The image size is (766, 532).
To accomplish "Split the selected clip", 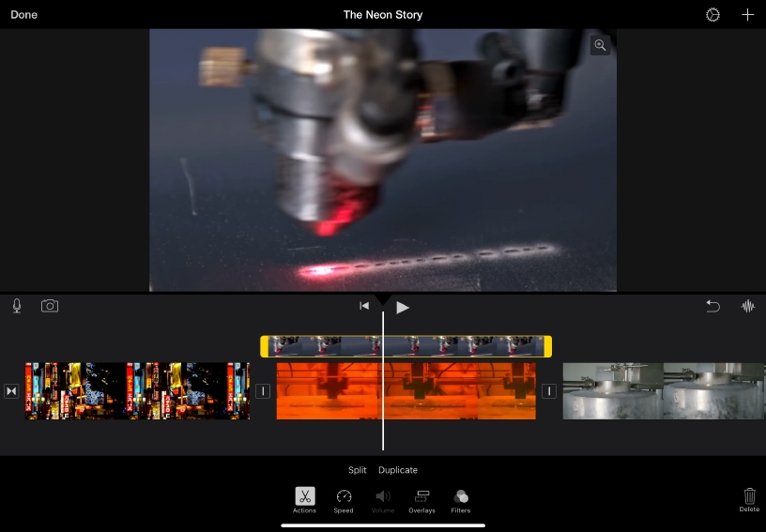I will coord(357,470).
